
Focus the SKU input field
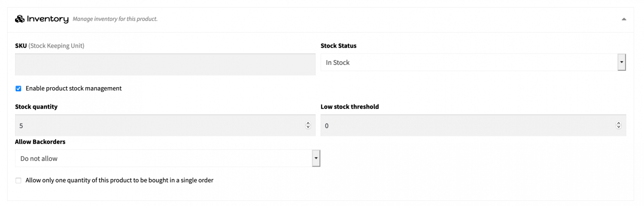(165, 64)
